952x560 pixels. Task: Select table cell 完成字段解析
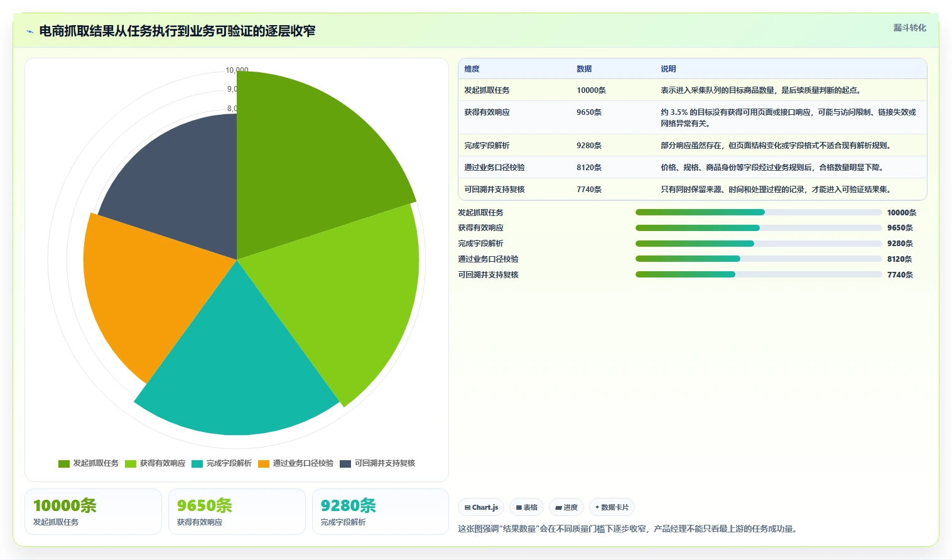487,146
